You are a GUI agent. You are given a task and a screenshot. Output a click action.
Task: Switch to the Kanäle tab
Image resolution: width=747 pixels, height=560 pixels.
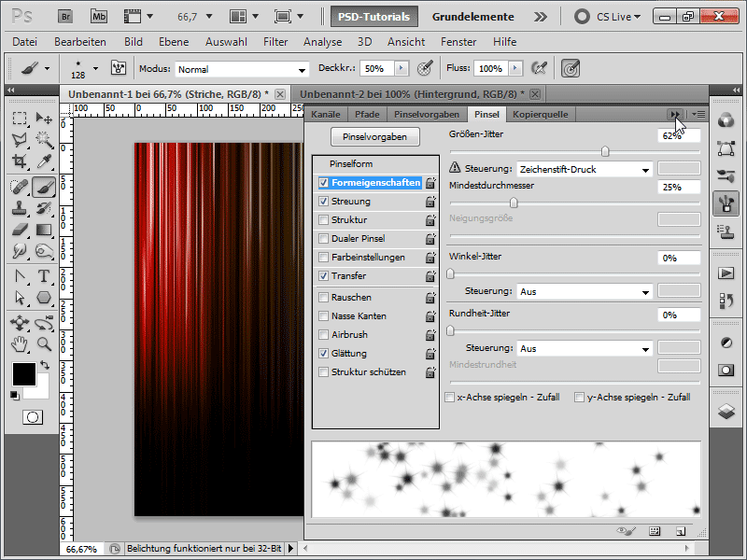click(326, 114)
